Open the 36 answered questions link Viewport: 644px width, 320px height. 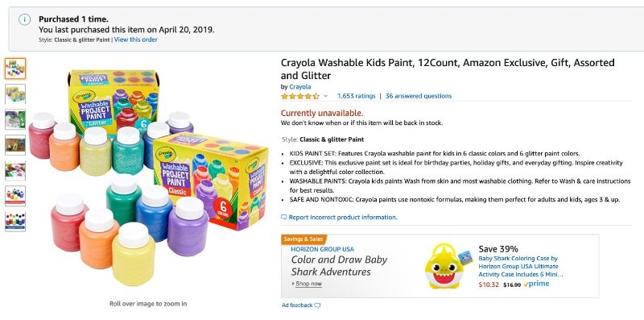pyautogui.click(x=419, y=96)
